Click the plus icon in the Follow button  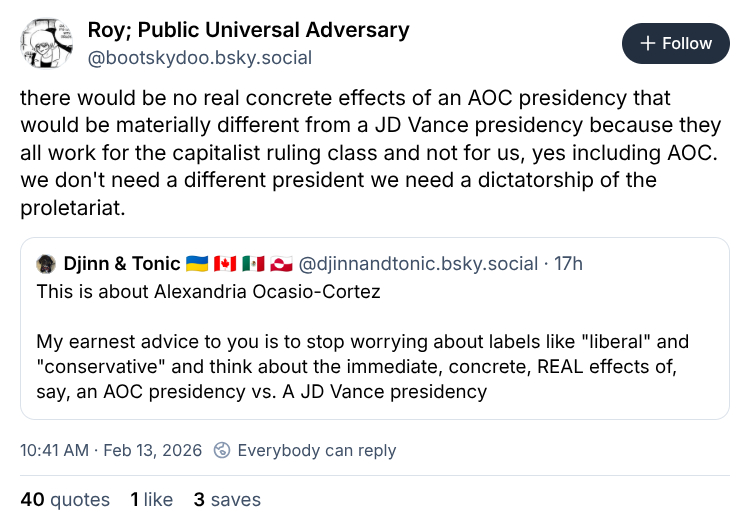tap(647, 44)
